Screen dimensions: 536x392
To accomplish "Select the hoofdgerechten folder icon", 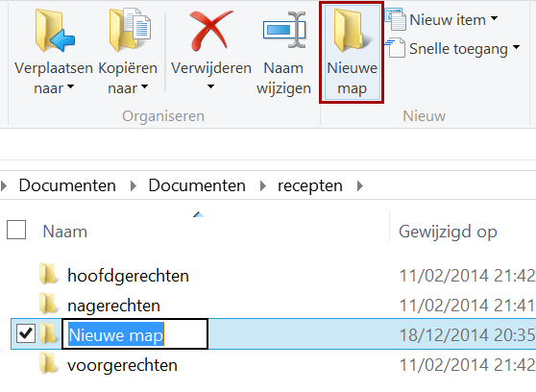I will pyautogui.click(x=48, y=275).
